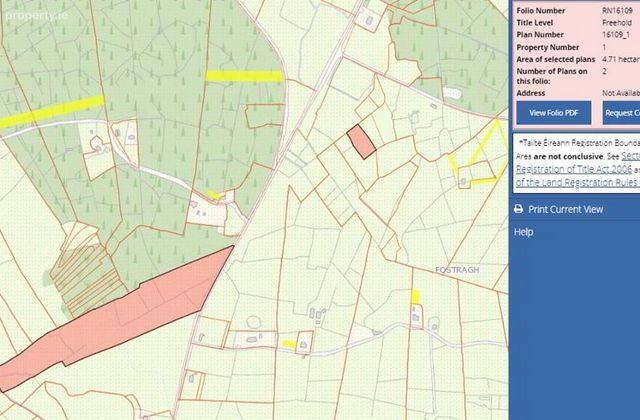Click the Area of selected plans value
Screen dimensions: 640x420
point(621,59)
